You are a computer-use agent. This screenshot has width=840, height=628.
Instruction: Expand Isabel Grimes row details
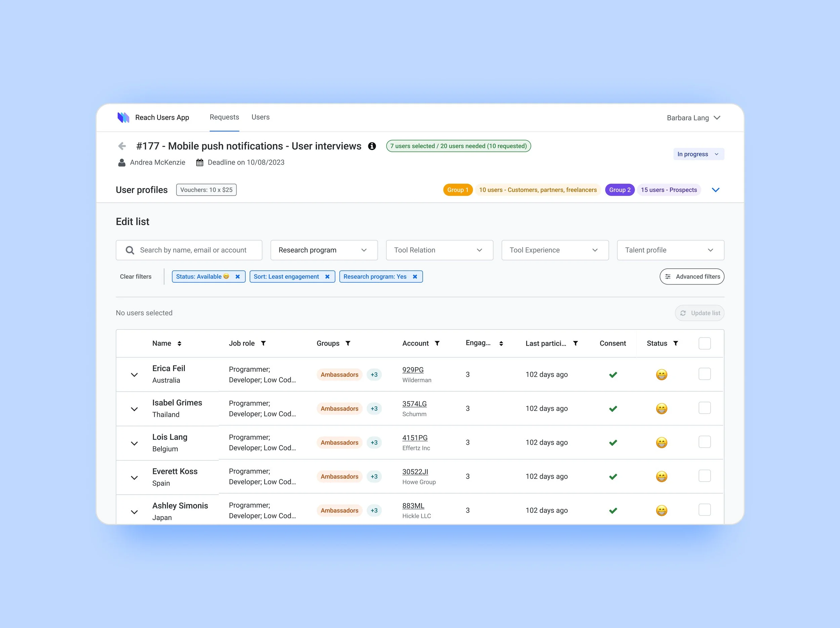(134, 409)
